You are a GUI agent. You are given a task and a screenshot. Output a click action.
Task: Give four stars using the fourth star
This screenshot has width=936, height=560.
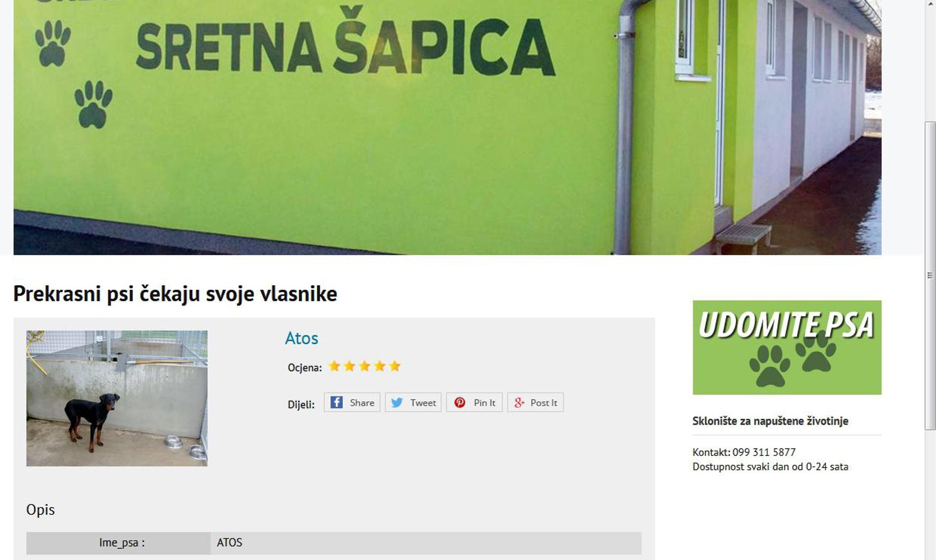[x=380, y=367]
